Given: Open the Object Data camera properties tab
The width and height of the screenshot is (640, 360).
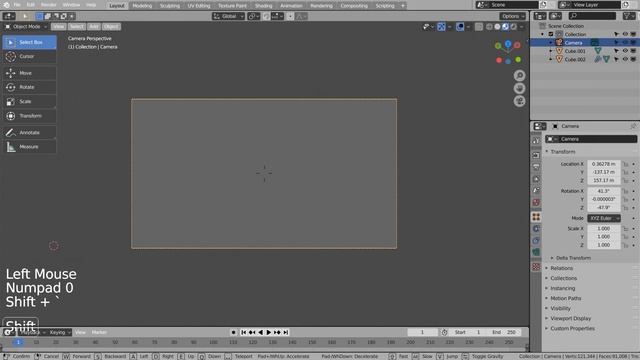Looking at the screenshot, I should [x=536, y=252].
